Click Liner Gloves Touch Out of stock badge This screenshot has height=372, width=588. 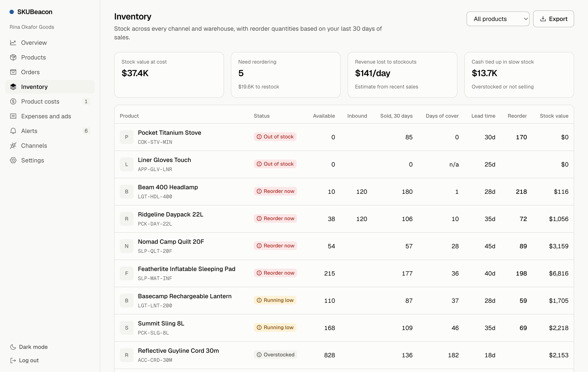click(275, 164)
